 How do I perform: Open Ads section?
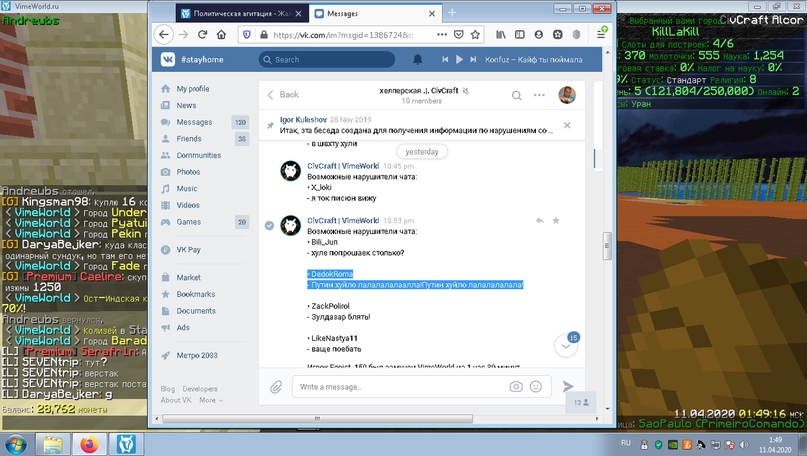pos(183,327)
